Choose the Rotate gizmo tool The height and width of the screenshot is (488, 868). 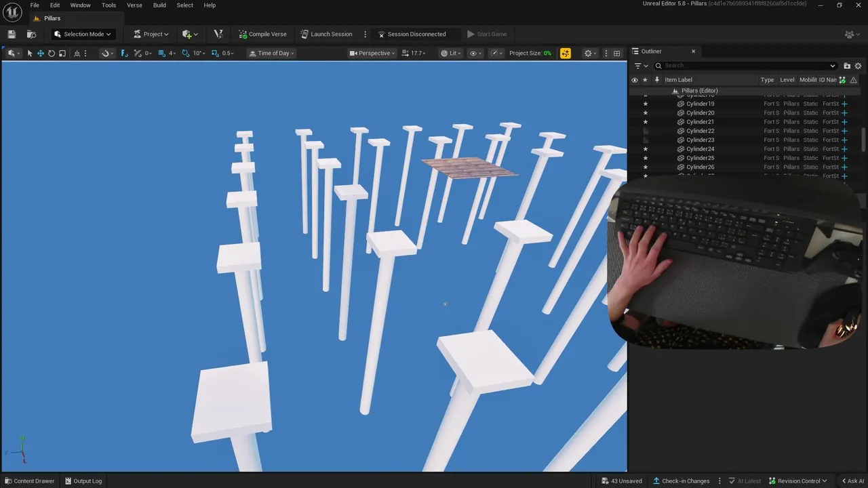point(52,53)
